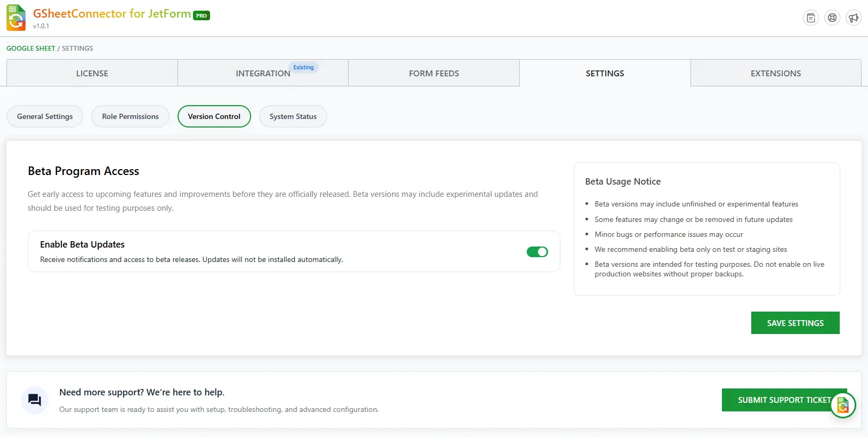This screenshot has width=868, height=437.
Task: Select the Version Control sub-tab
Action: pos(214,116)
